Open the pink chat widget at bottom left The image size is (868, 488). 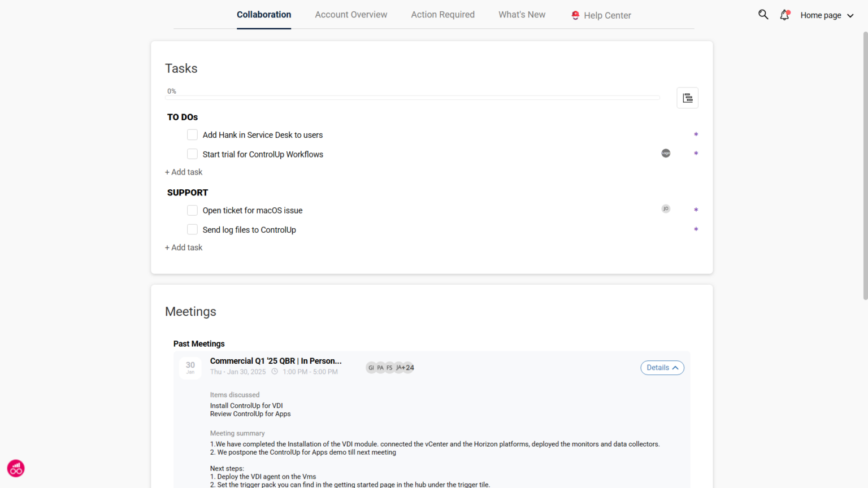(x=15, y=468)
